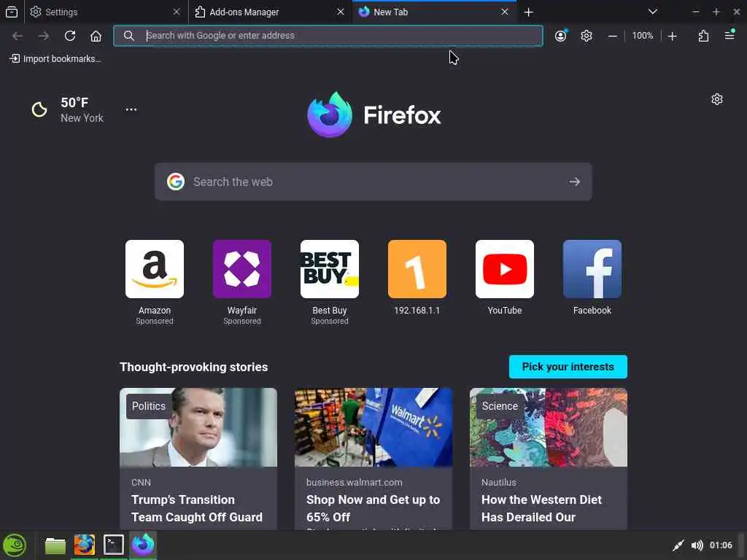Open Walmart Shop Now 65% Off story
The width and height of the screenshot is (747, 560).
tap(373, 459)
